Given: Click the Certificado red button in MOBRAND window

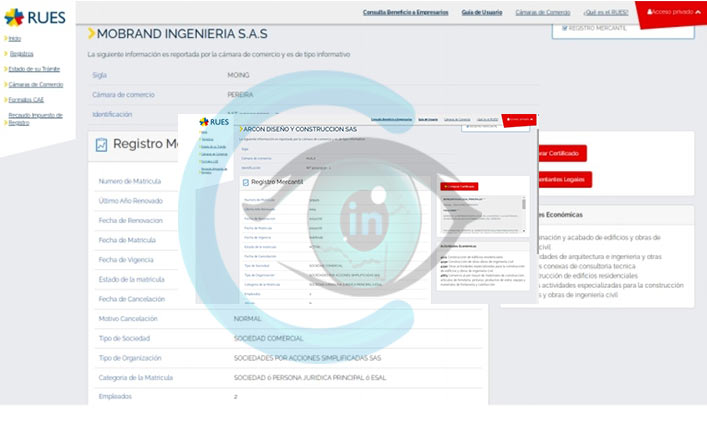Looking at the screenshot, I should point(562,153).
